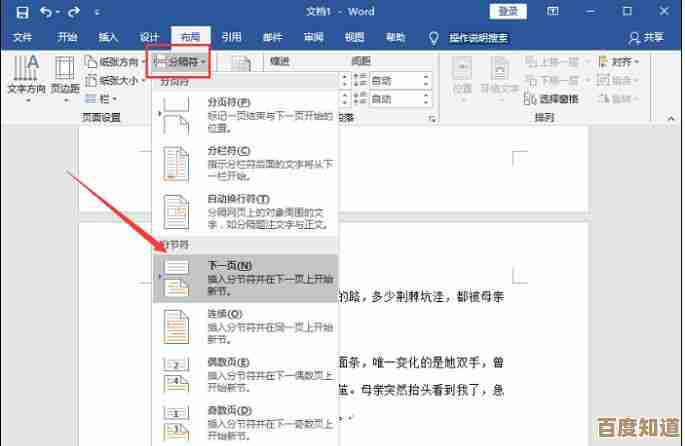This screenshot has height=446, width=685.
Task: Click left indent stepper arrows
Action: [x=345, y=81]
